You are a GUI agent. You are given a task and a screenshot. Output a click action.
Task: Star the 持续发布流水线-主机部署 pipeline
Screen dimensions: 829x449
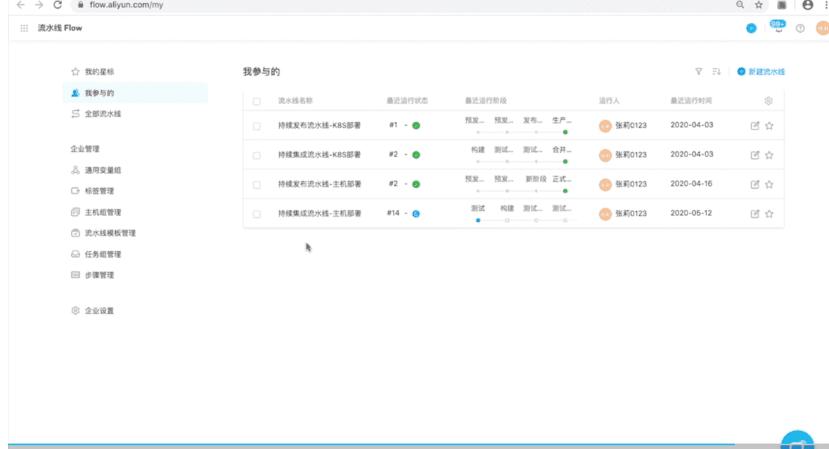(769, 185)
